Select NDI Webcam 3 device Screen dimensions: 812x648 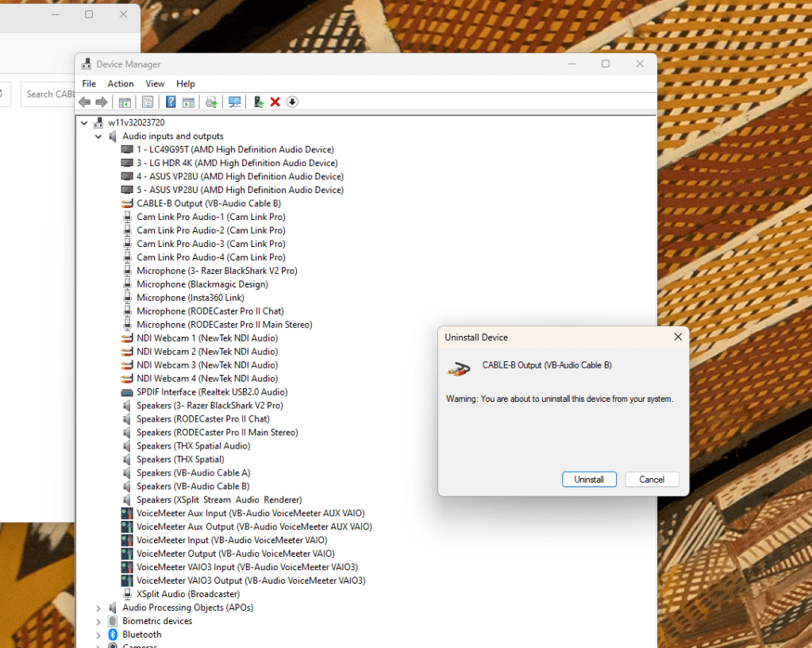(x=207, y=365)
